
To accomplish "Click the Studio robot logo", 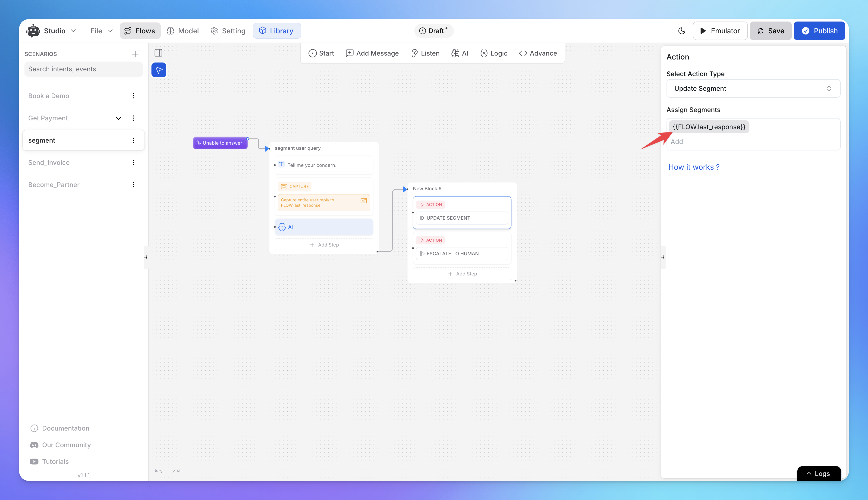I will [33, 31].
